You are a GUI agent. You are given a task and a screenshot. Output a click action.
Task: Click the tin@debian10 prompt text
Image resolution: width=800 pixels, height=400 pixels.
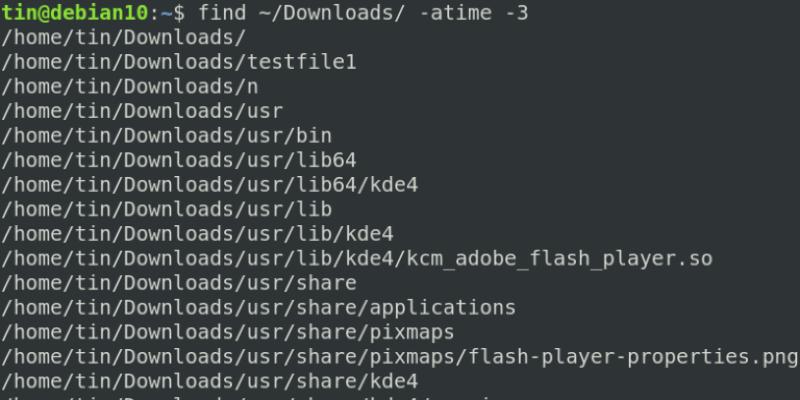pyautogui.click(x=74, y=14)
